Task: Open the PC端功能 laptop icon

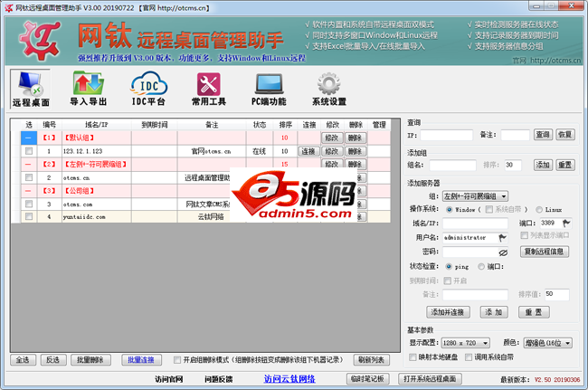Action: click(x=269, y=89)
